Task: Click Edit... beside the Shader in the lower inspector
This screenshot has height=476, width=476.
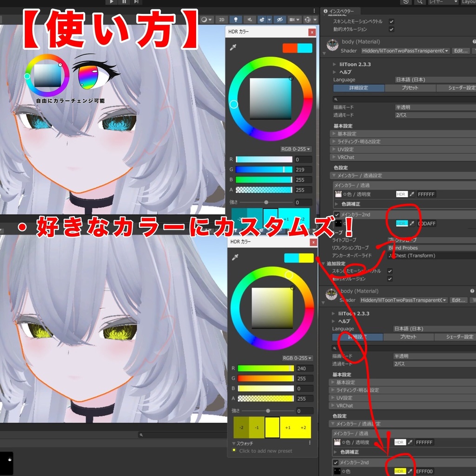Action: pyautogui.click(x=459, y=300)
